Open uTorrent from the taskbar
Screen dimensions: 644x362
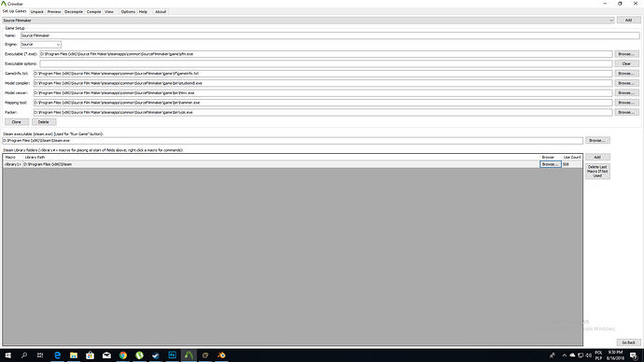pos(139,355)
